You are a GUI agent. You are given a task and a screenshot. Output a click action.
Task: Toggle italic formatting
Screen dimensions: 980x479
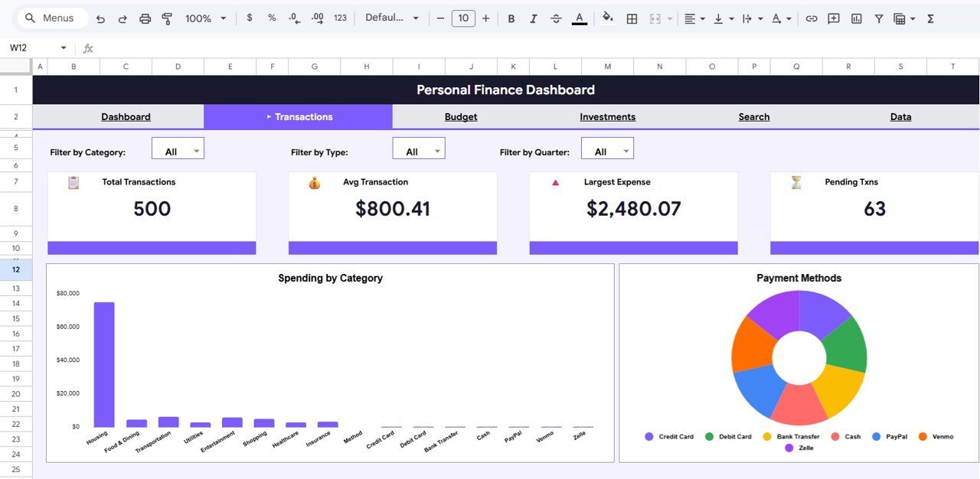(533, 18)
